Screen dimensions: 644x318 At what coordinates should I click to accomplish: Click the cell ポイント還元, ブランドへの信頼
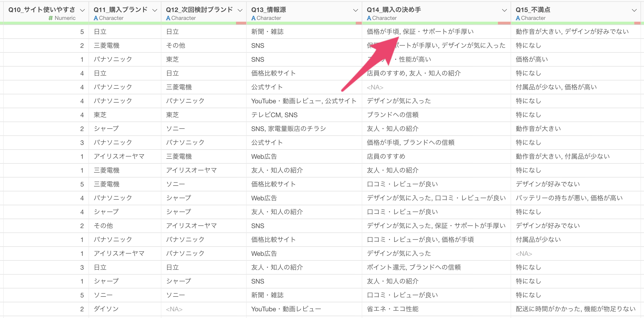[x=436, y=267]
